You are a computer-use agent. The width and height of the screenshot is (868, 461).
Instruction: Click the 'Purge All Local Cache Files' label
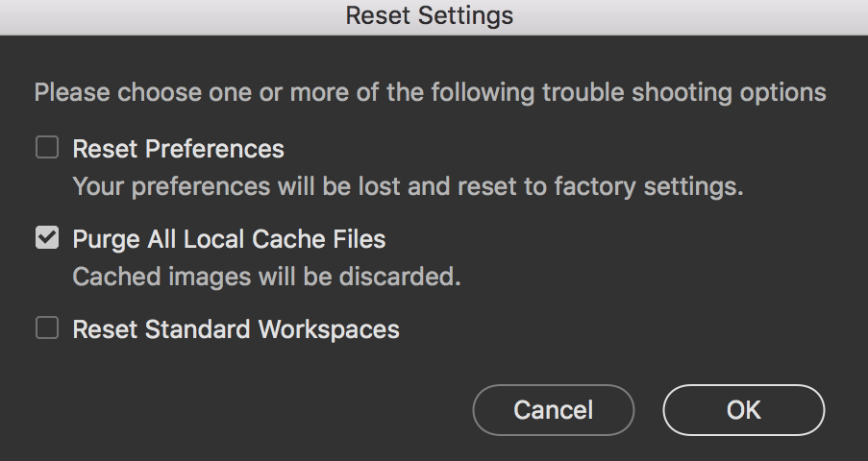click(229, 238)
